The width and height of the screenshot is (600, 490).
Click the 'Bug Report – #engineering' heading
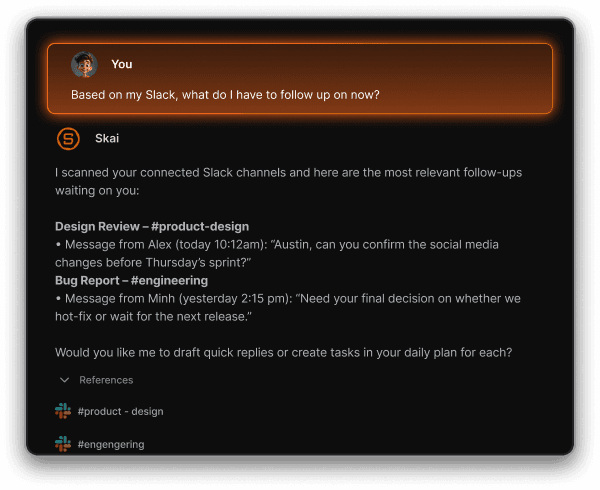pos(131,280)
